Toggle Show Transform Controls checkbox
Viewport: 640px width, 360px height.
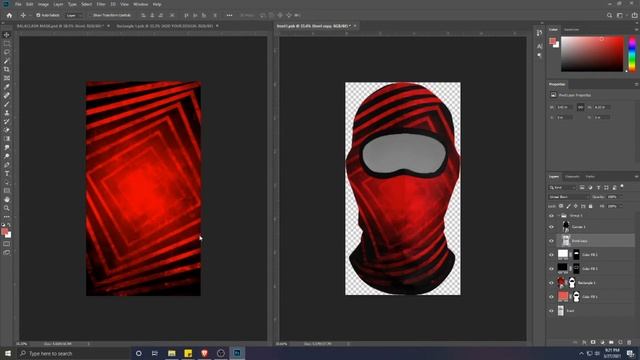(90, 15)
